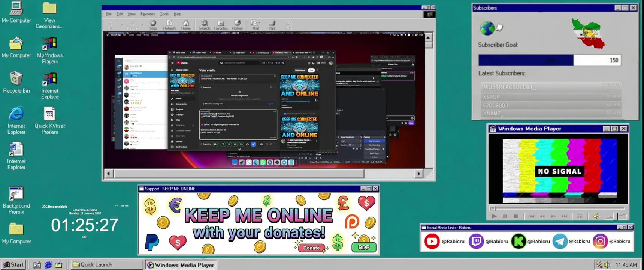Select subscriber MUSTREAGGULDIT_ in the list
The height and width of the screenshot is (270, 644).
point(551,87)
